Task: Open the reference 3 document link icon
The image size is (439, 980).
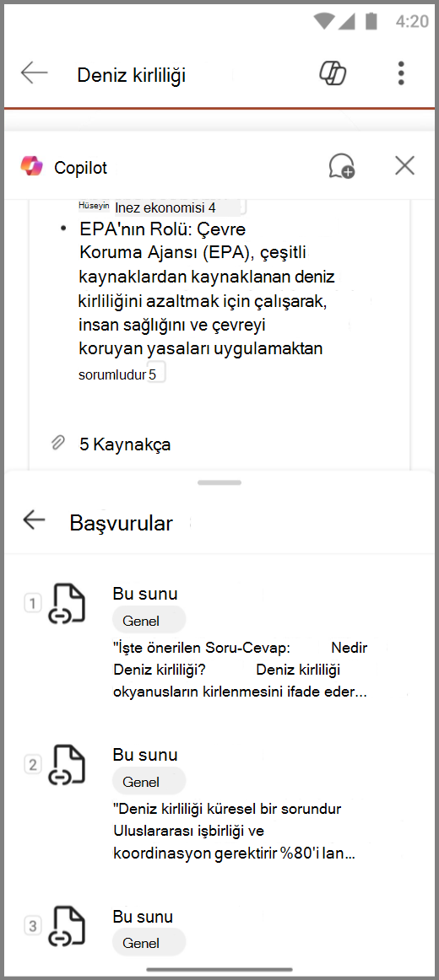Action: tap(67, 926)
